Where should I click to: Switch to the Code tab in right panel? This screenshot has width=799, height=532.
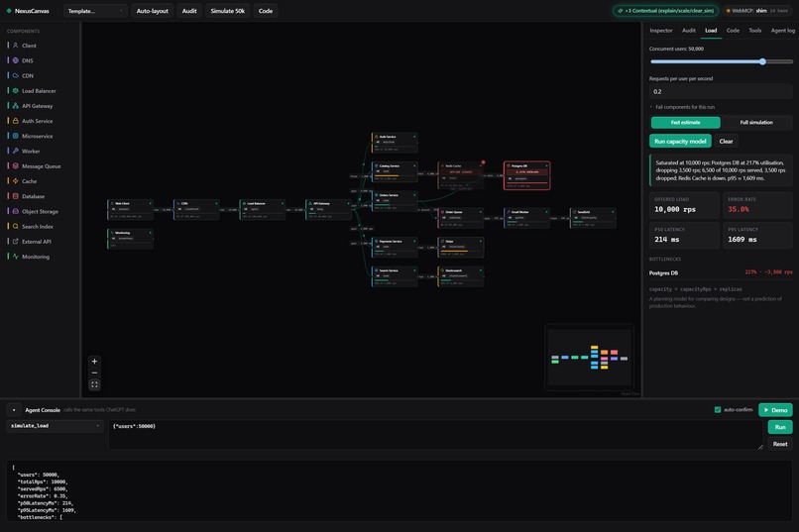(x=733, y=31)
